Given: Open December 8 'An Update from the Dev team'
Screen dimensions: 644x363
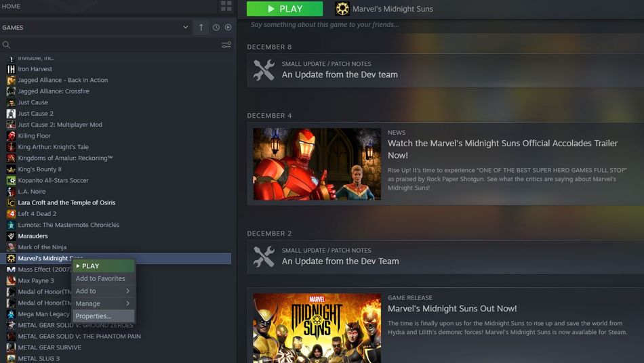Looking at the screenshot, I should (340, 74).
